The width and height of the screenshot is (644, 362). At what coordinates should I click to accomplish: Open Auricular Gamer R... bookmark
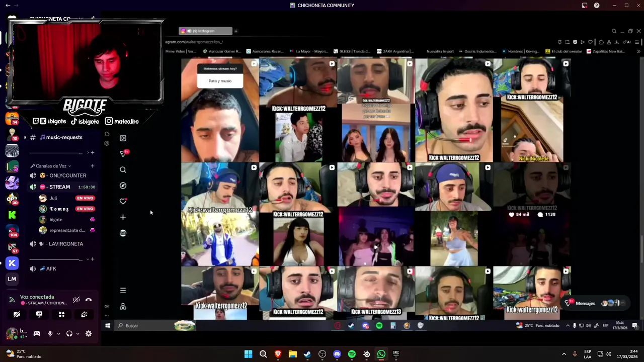222,51
